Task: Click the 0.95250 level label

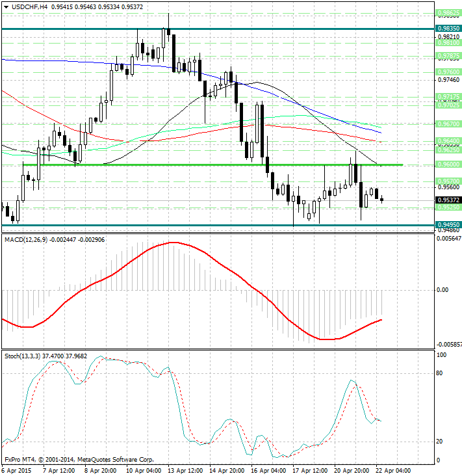Action: click(x=448, y=207)
